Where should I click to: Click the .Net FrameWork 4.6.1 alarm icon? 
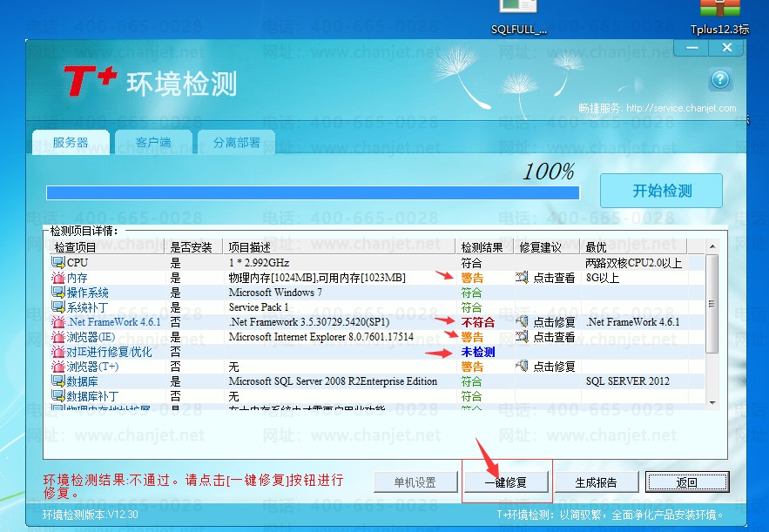(57, 322)
